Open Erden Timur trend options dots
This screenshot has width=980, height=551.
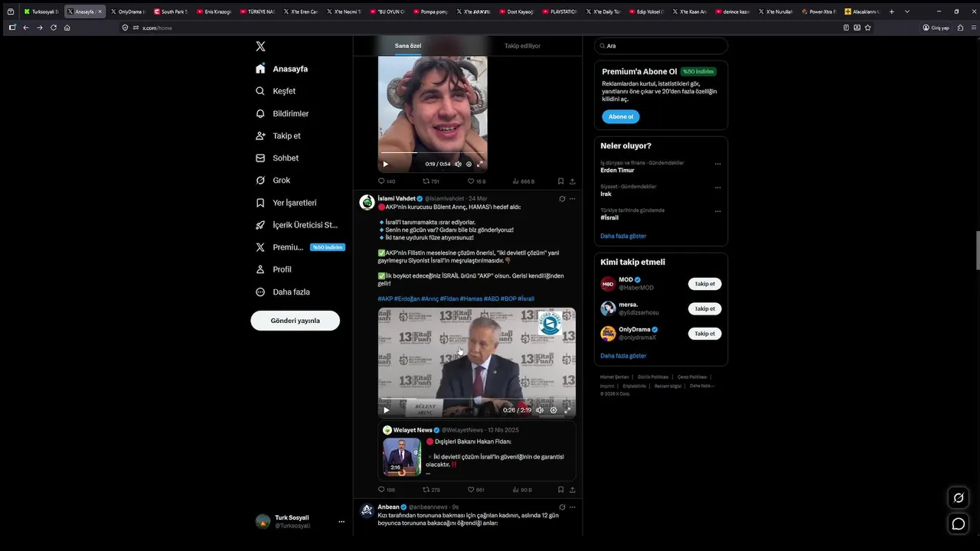tap(717, 164)
